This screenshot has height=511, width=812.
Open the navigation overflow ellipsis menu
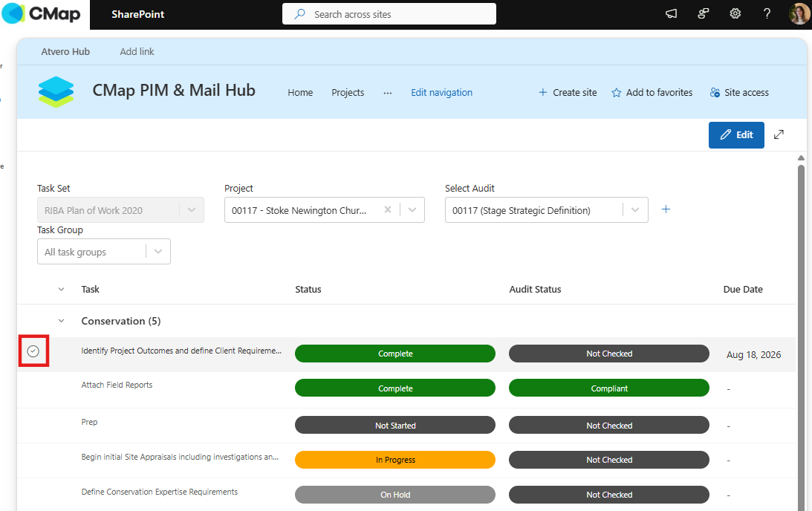point(387,93)
